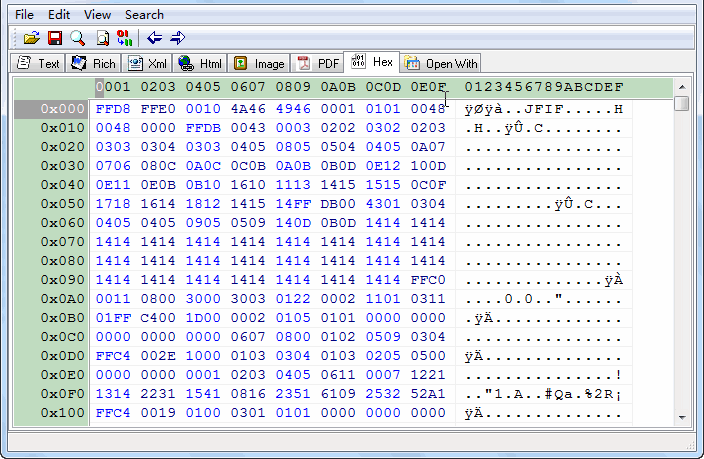The width and height of the screenshot is (704, 459).
Task: Open the Edit menu
Action: 59,15
